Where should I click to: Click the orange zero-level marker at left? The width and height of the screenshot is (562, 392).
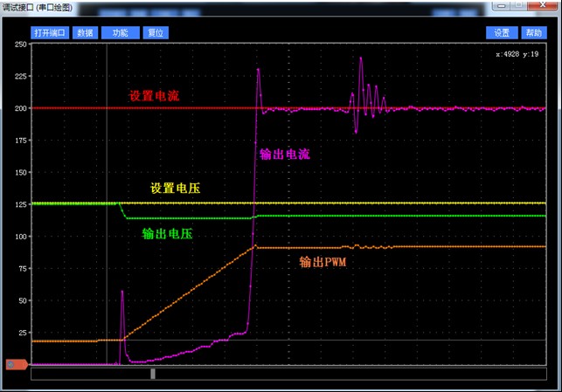pos(17,364)
